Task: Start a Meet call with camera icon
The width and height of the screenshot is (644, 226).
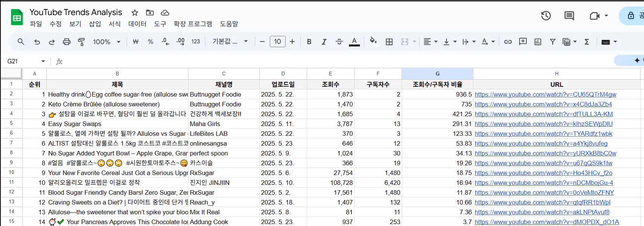Action: point(594,15)
